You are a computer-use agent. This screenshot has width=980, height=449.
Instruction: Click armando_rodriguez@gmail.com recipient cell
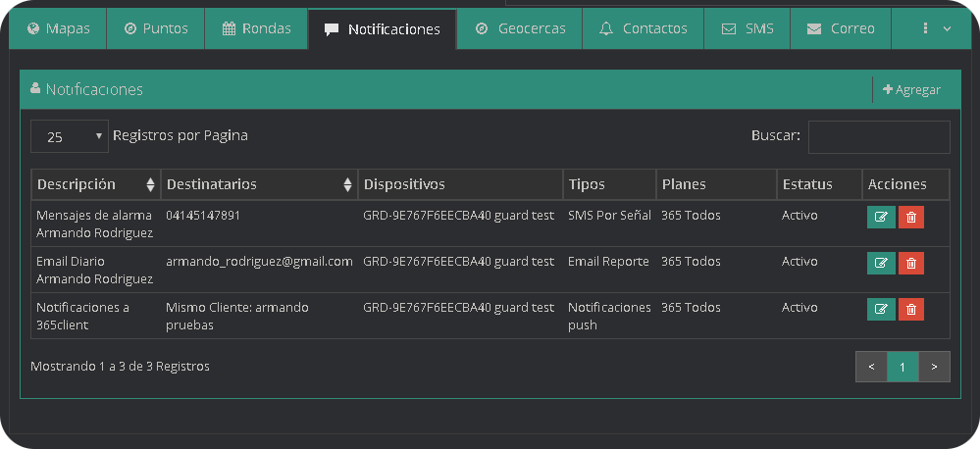click(x=259, y=262)
